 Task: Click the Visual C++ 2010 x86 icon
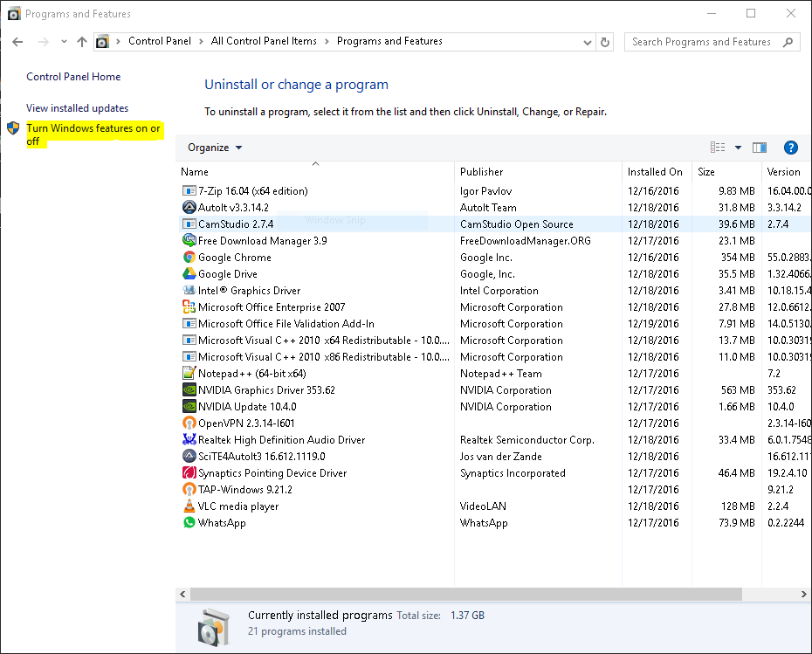click(x=189, y=357)
